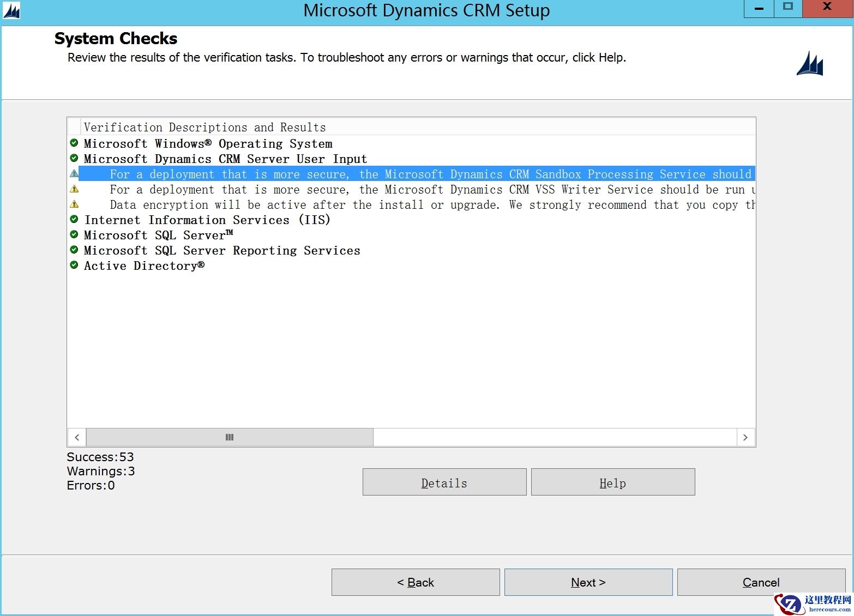The width and height of the screenshot is (854, 616).
Task: Click the horizontal scrollbar right arrow
Action: click(745, 437)
